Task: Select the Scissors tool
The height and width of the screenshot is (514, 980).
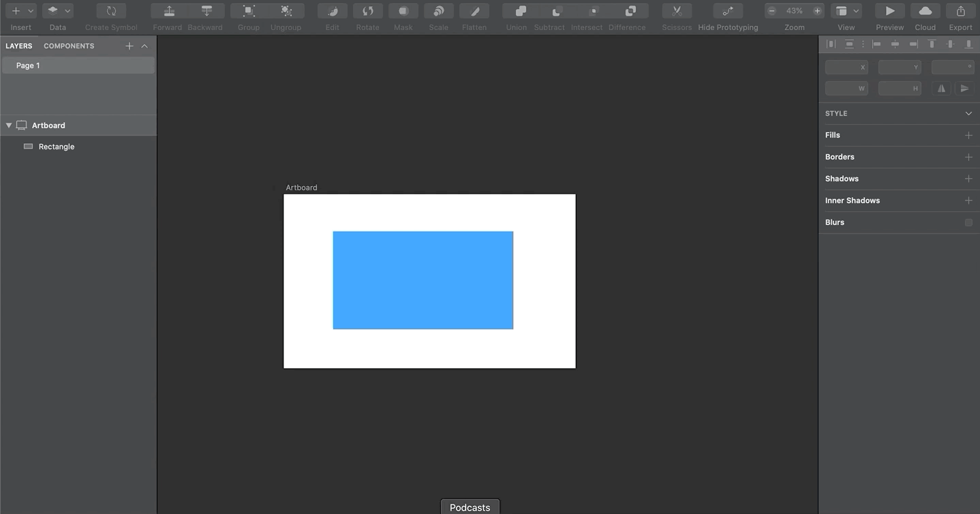Action: (676, 10)
